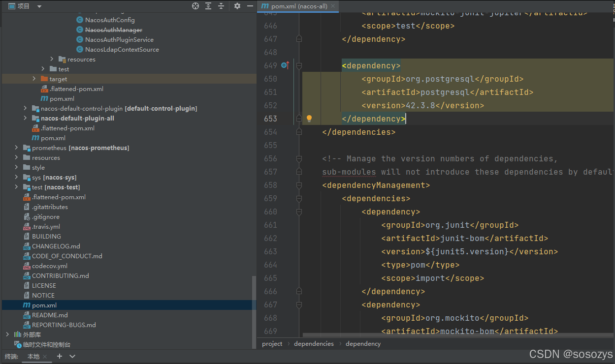Image resolution: width=615 pixels, height=364 pixels.
Task: Select REPORTING-BUGS.md file
Action: (x=64, y=325)
